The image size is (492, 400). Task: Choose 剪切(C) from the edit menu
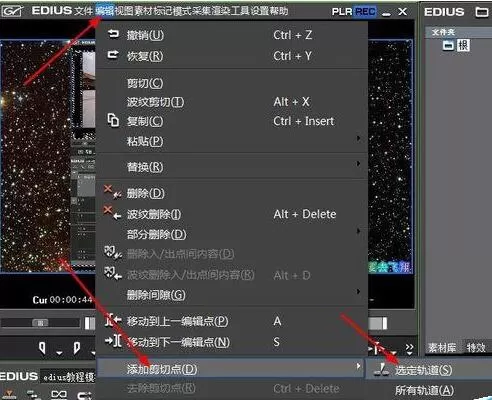(232, 83)
